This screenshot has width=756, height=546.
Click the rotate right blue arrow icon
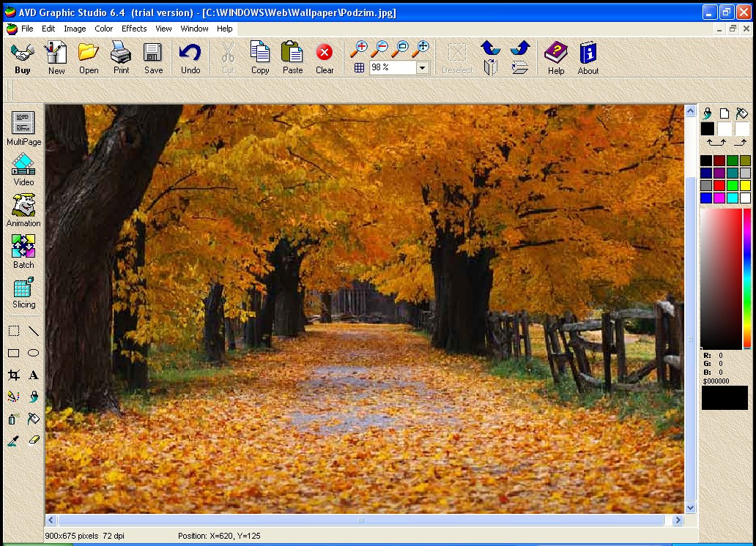[520, 48]
